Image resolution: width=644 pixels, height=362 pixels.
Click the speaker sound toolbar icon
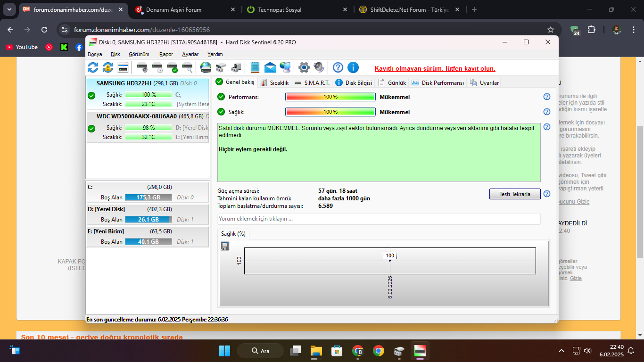319,67
